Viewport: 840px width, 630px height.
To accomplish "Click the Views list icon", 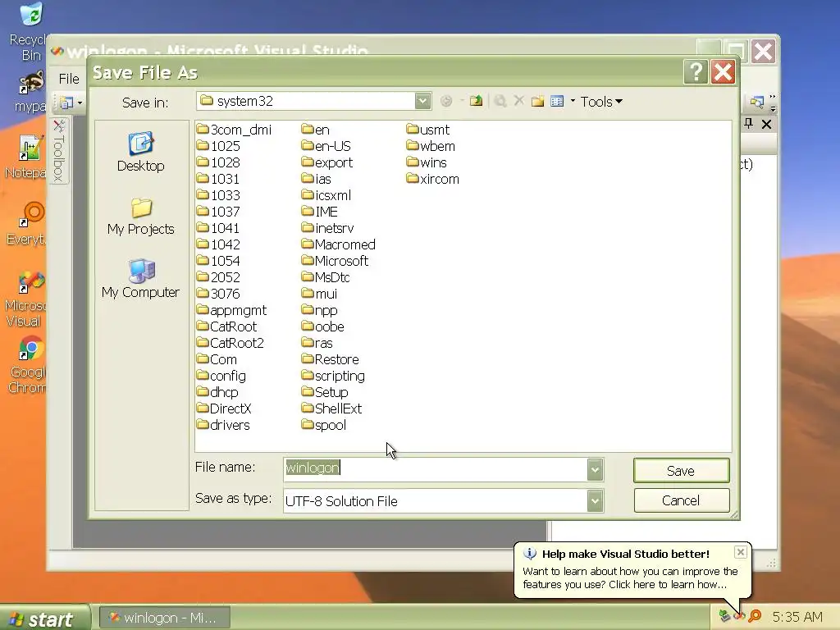I will 557,101.
